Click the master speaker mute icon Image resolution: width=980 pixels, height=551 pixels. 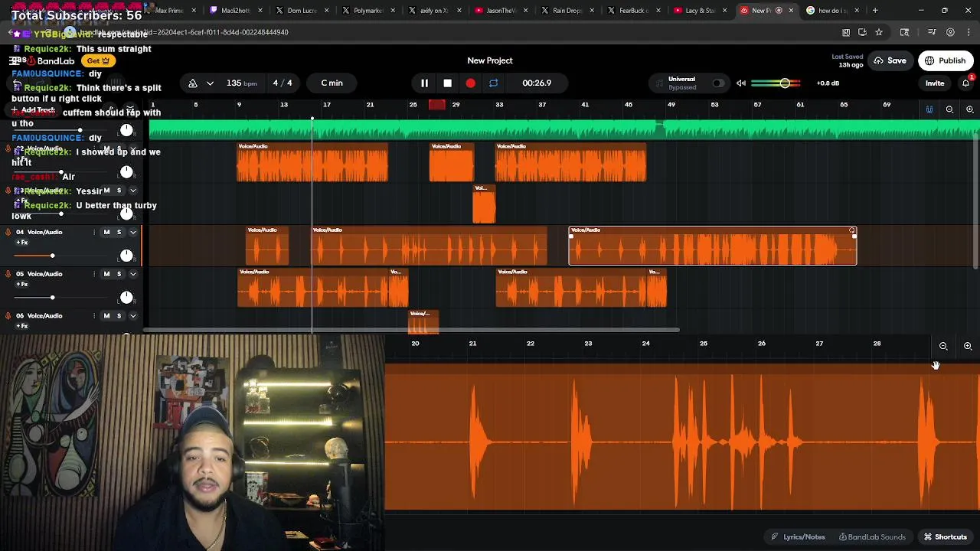pyautogui.click(x=741, y=83)
